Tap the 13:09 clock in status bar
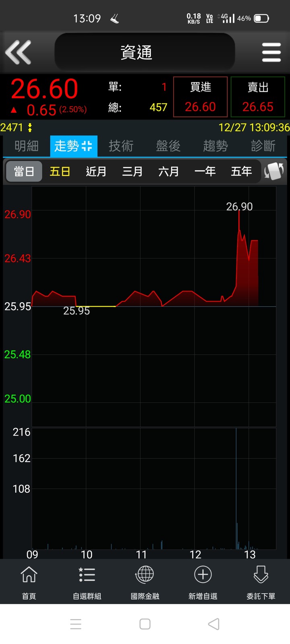The image size is (290, 644). [87, 19]
